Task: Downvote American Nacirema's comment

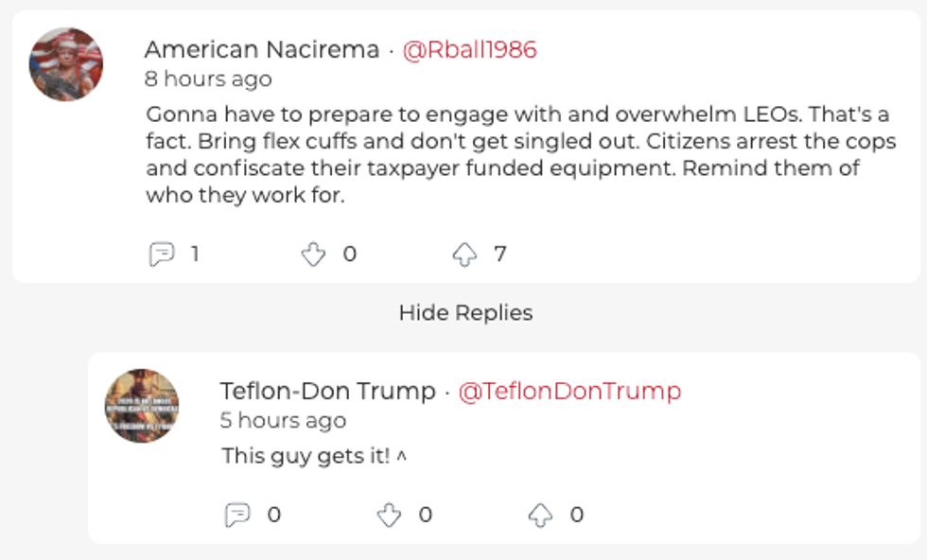Action: pos(313,254)
